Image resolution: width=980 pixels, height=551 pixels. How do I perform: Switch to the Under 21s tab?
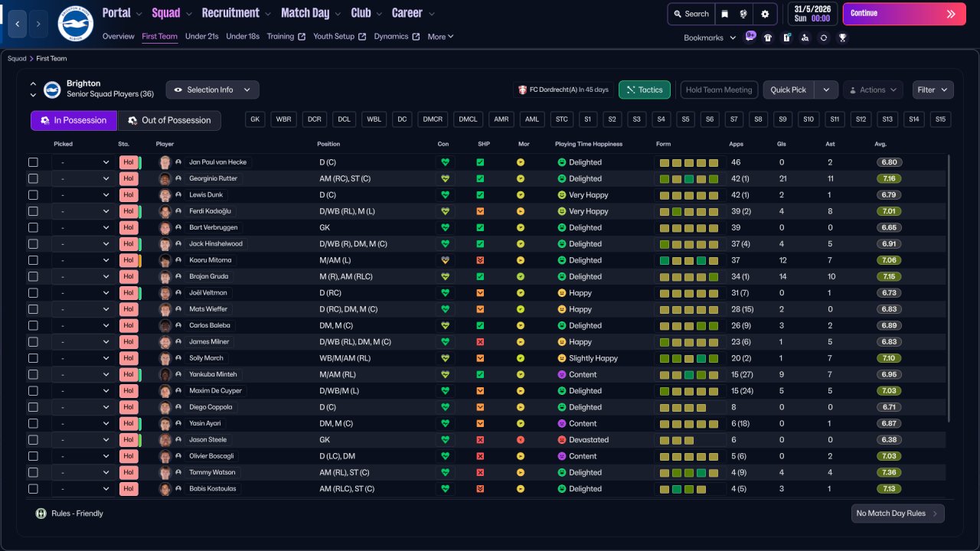click(202, 37)
